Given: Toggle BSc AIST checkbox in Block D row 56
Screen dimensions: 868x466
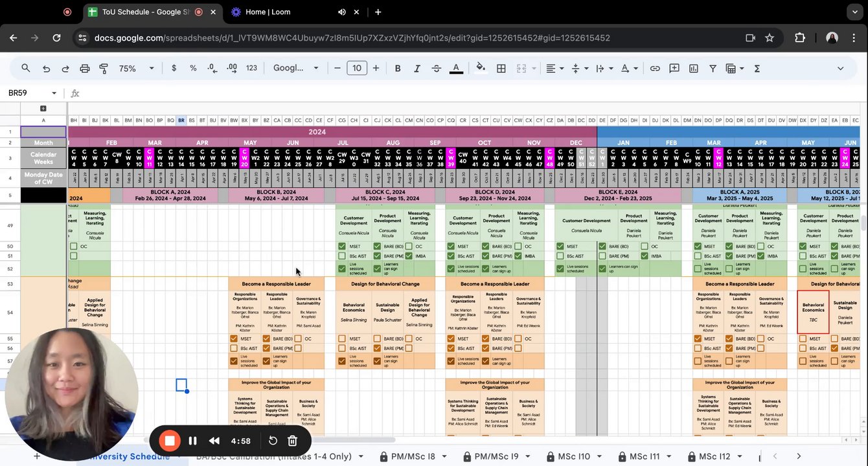Looking at the screenshot, I should pos(451,348).
